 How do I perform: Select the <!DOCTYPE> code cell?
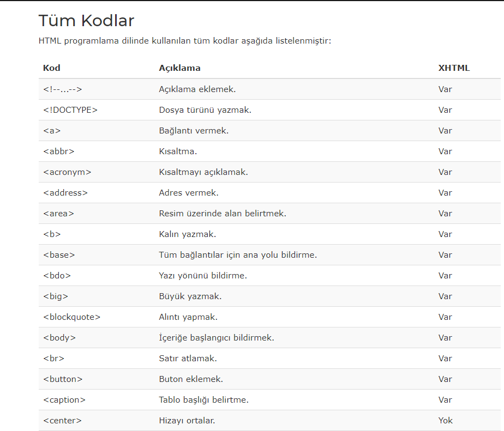coord(70,110)
